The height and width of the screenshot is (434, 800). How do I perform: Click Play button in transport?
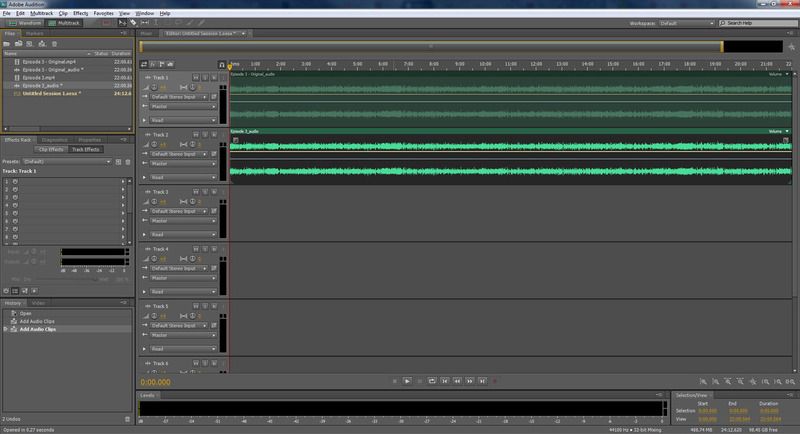[x=407, y=381]
